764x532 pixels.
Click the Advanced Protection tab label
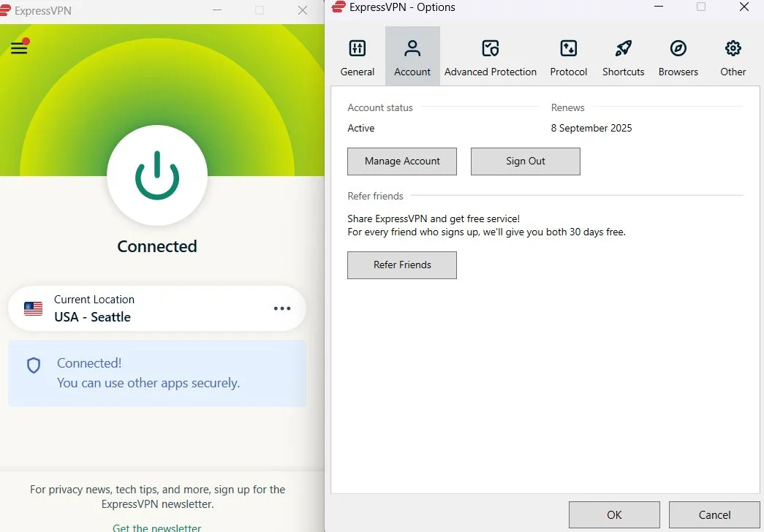490,72
